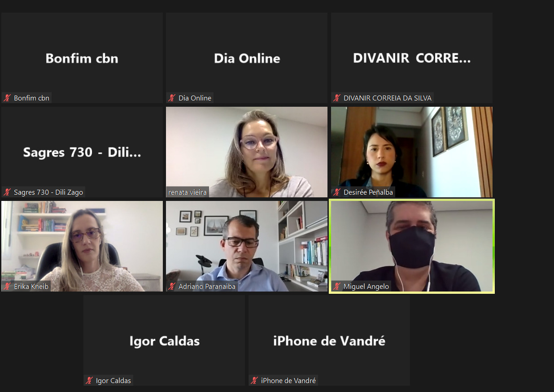The image size is (554, 392).
Task: Select Erika Kneib's video tile
Action: [82, 246]
